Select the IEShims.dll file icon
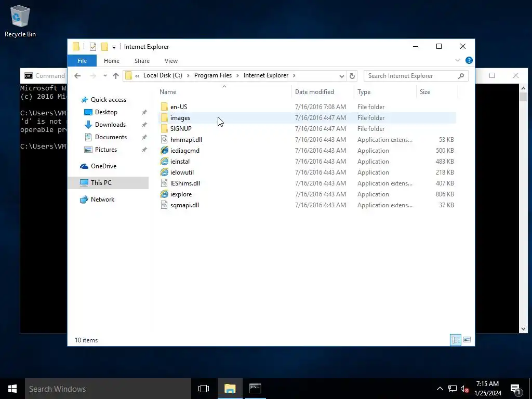This screenshot has width=532, height=399. pyautogui.click(x=164, y=183)
